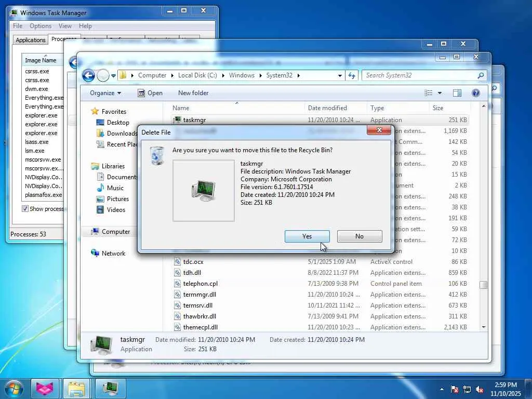Click Open in Explorer toolbar
Screen dimensions: 532x399
coord(150,93)
